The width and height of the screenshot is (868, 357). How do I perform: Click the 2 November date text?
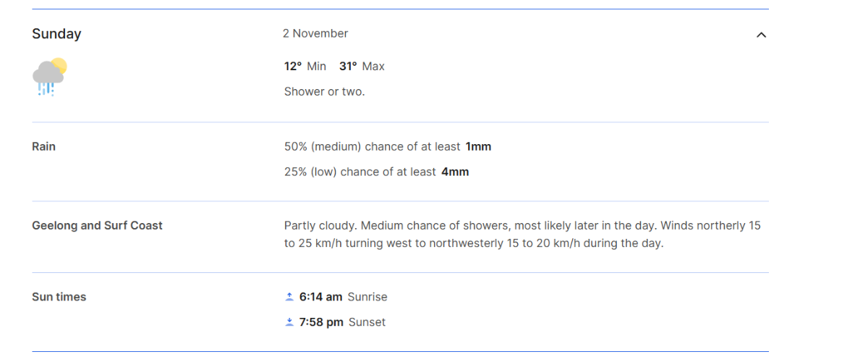point(315,33)
